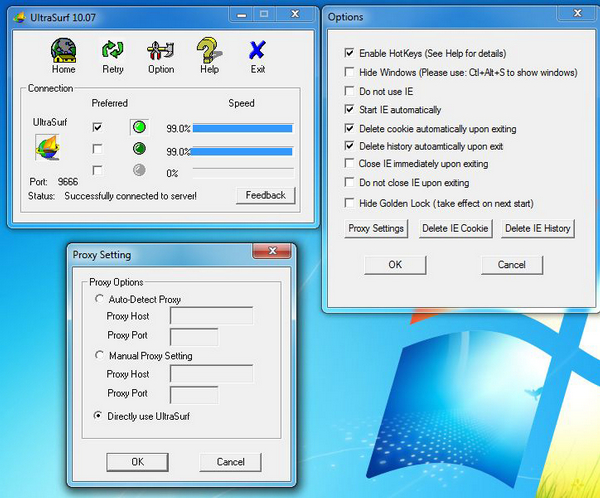Image resolution: width=600 pixels, height=498 pixels.
Task: Uncheck the first Preferred server checkbox
Action: click(x=98, y=127)
